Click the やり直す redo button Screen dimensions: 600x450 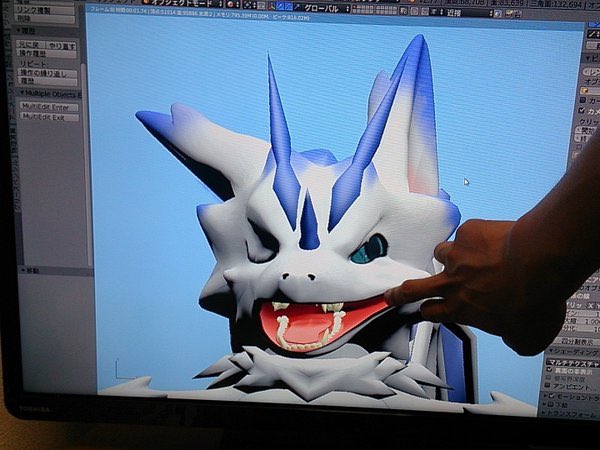click(61, 46)
